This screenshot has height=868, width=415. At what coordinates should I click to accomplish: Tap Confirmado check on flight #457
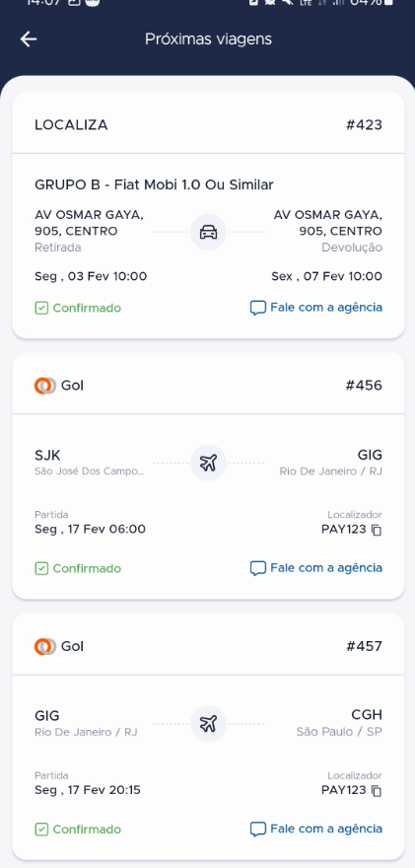point(41,830)
